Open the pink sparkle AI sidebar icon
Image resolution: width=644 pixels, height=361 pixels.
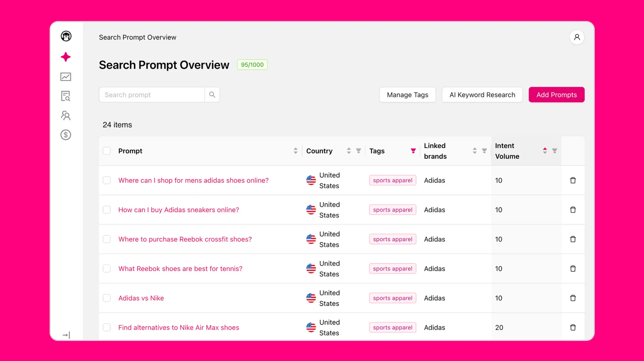(66, 57)
